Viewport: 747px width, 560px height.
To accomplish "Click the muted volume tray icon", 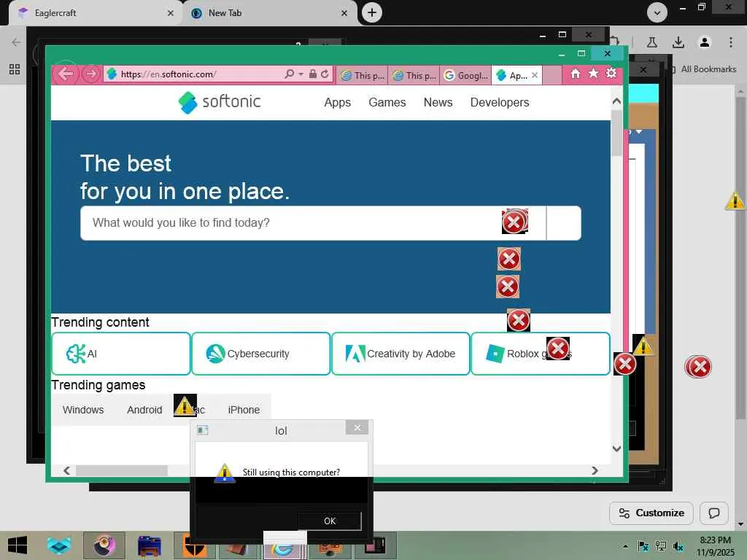I will pyautogui.click(x=678, y=545).
